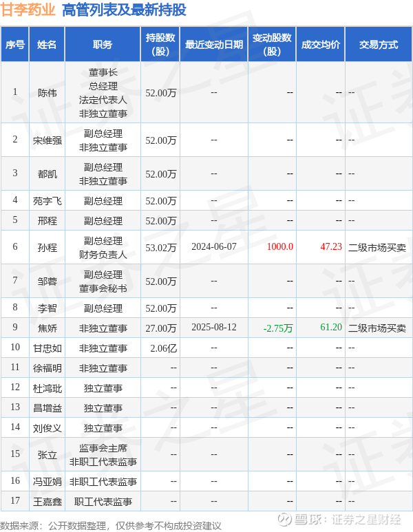Viewport: 413px width, 532px height.
Task: Click the 持股数(股) column header
Action: coord(160,45)
